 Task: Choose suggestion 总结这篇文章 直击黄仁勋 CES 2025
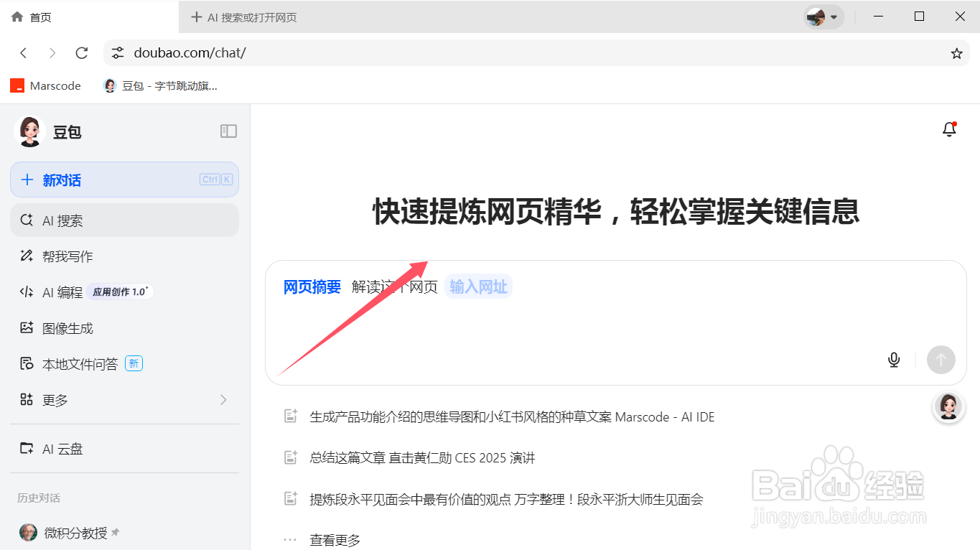409,457
